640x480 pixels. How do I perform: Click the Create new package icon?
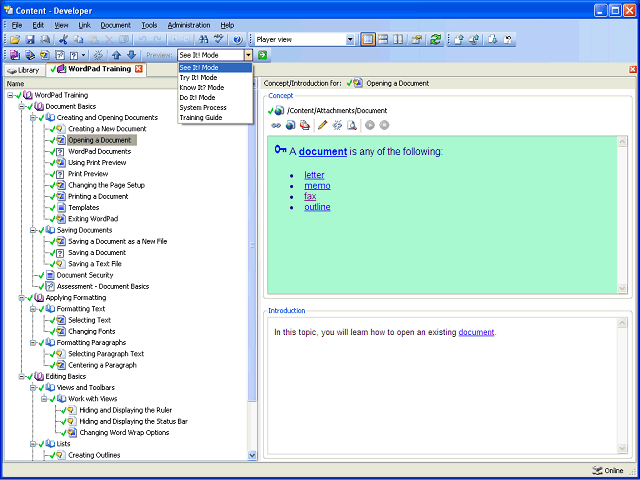(x=304, y=125)
